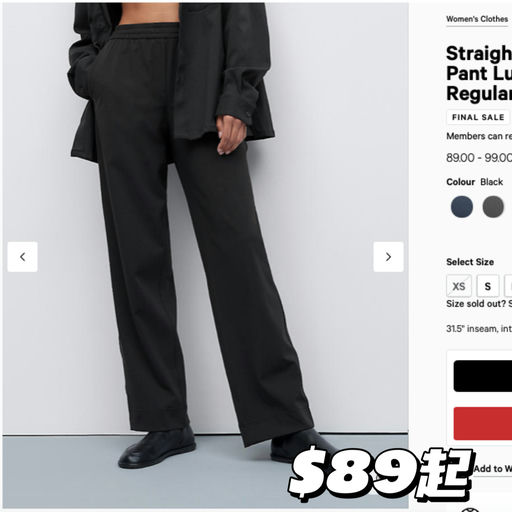Choose the size option after S

[x=509, y=286]
